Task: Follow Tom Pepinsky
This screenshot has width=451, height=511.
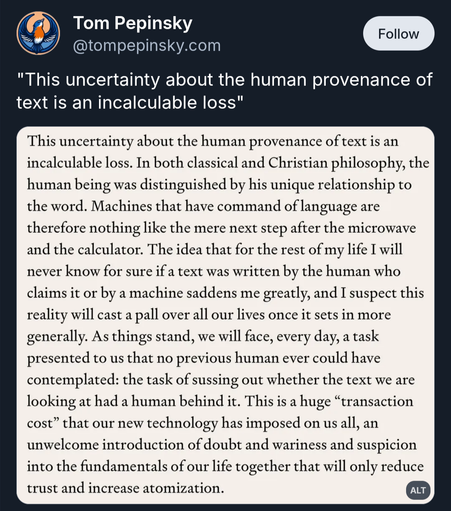Action: point(398,34)
